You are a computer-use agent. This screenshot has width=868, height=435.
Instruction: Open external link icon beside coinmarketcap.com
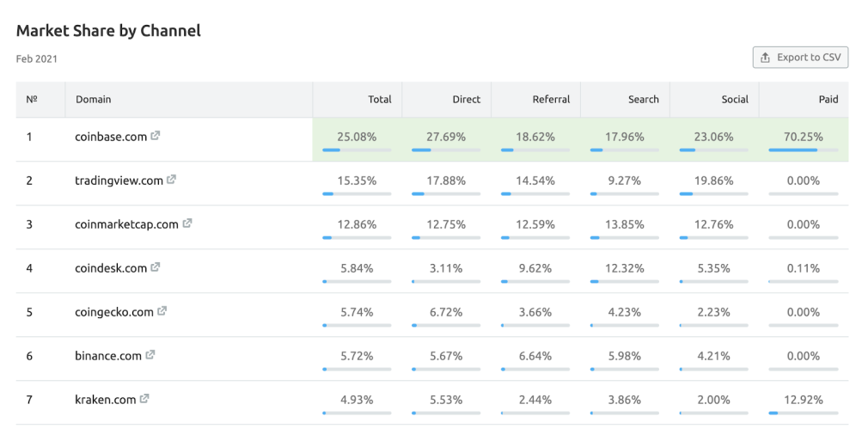(187, 224)
